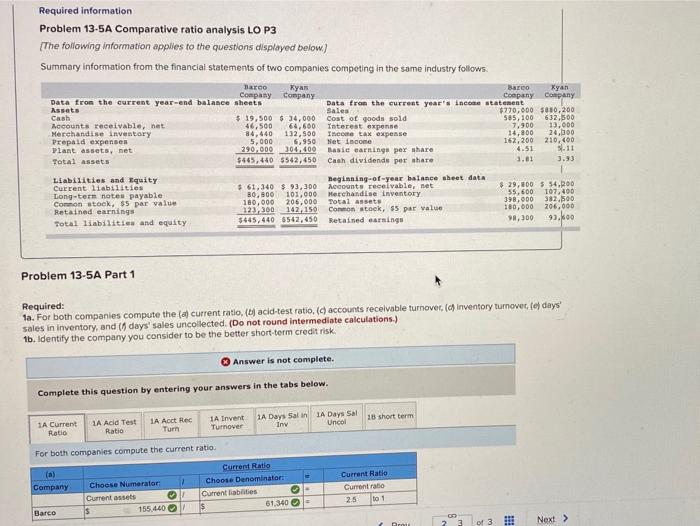
Task: Click the red X answer incomplete icon
Action: tap(226, 362)
